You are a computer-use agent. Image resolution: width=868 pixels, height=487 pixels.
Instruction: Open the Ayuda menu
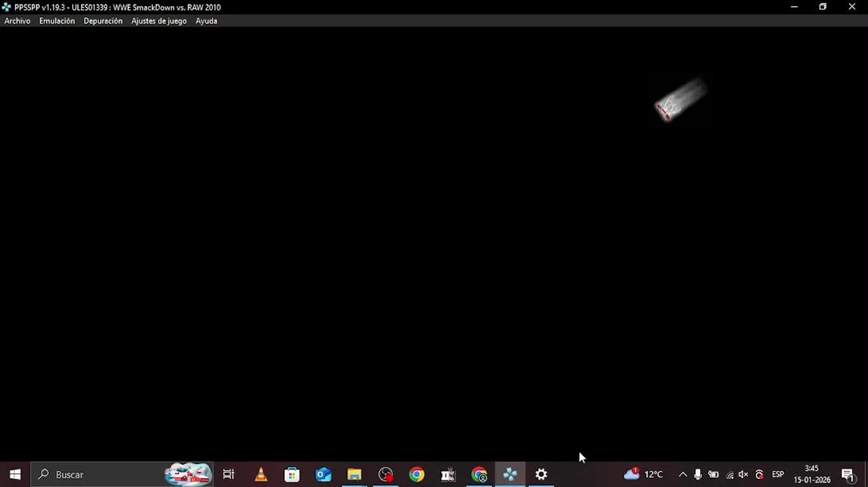[x=206, y=21]
